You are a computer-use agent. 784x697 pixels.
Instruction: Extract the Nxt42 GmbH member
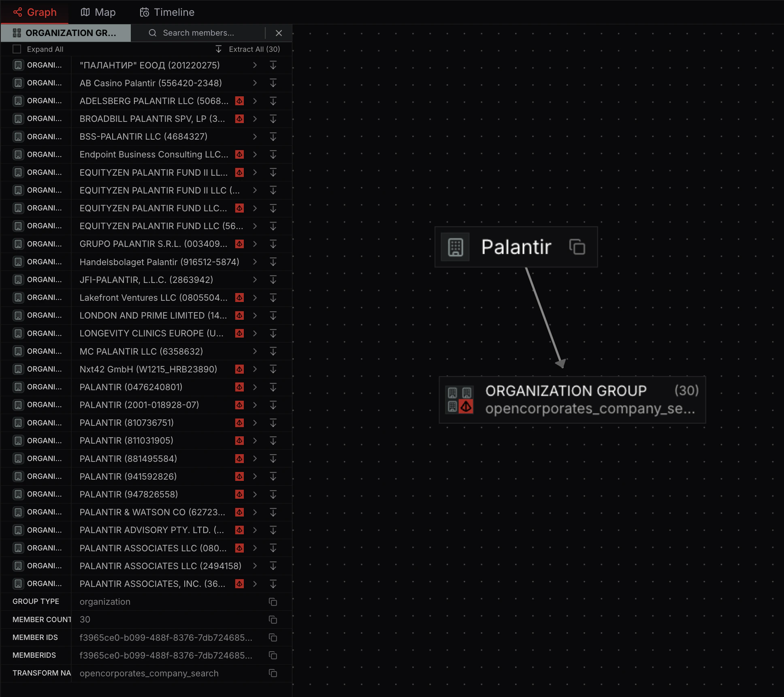click(273, 369)
